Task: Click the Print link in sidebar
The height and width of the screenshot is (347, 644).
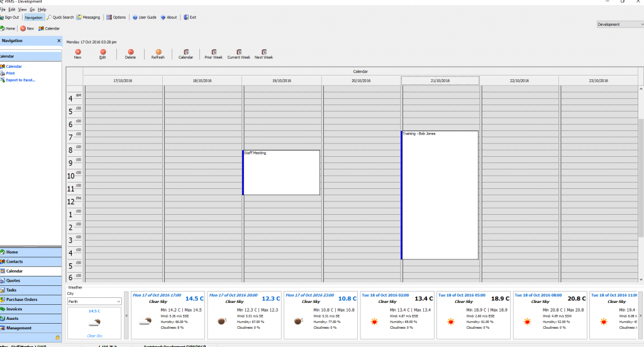Action: [x=11, y=73]
